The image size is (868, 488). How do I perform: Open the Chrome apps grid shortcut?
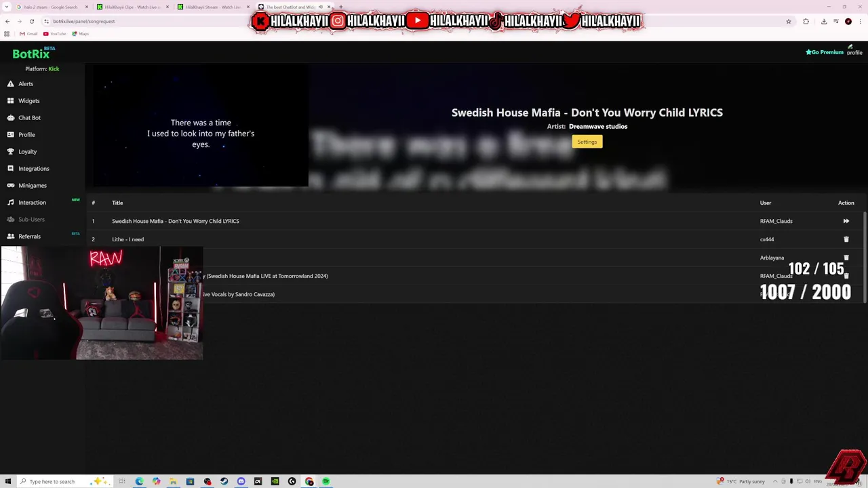pos(7,34)
